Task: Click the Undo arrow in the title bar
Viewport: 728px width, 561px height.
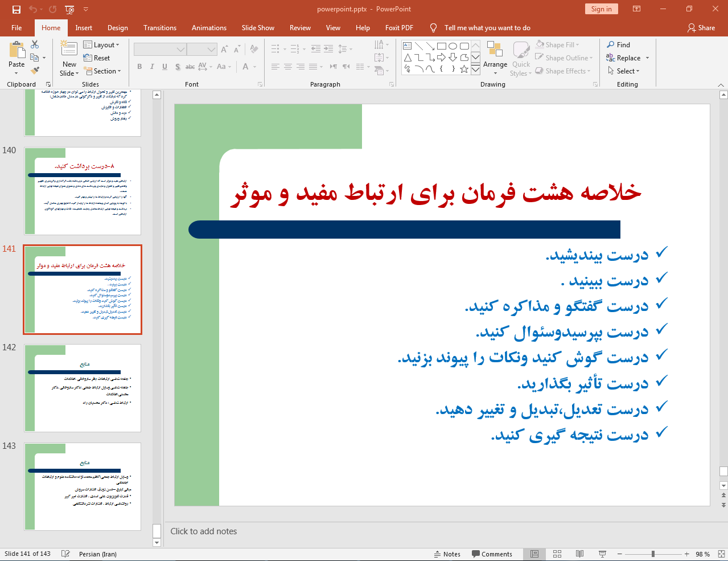Action: pos(32,9)
